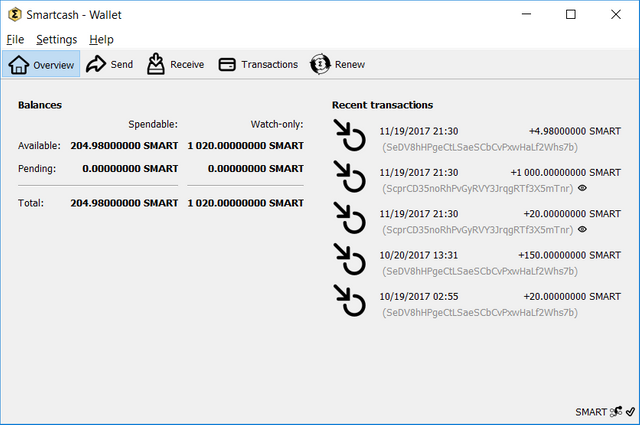Select the +150.00000000 SMART amount

click(x=569, y=255)
